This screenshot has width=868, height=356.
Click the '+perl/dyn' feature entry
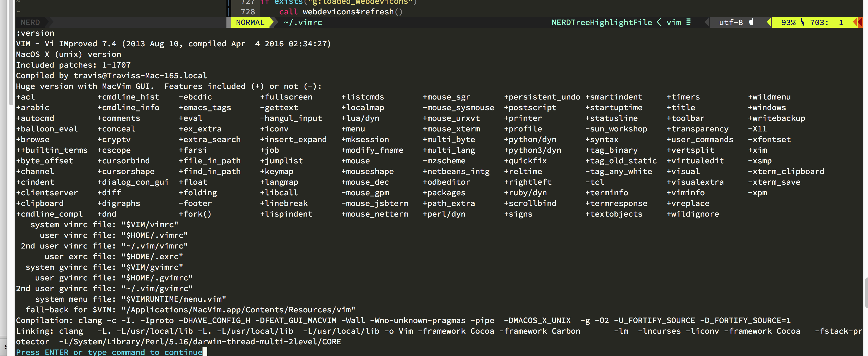[x=444, y=214]
